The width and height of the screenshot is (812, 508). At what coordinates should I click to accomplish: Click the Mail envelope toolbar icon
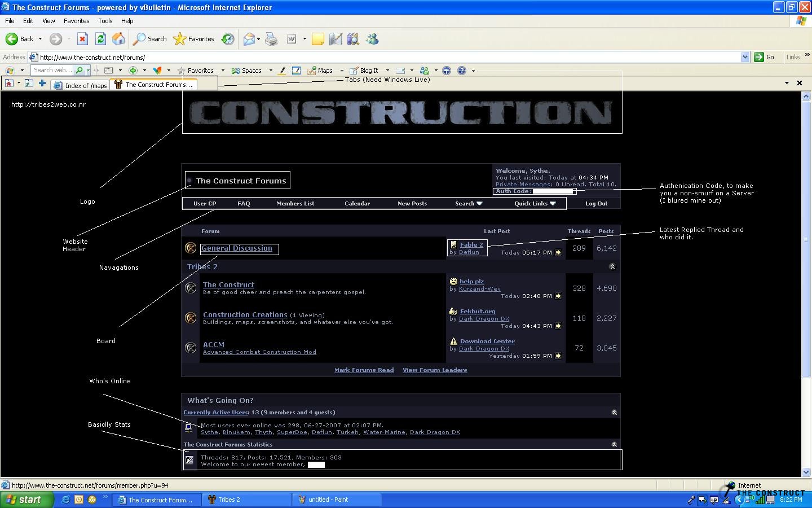[x=249, y=39]
